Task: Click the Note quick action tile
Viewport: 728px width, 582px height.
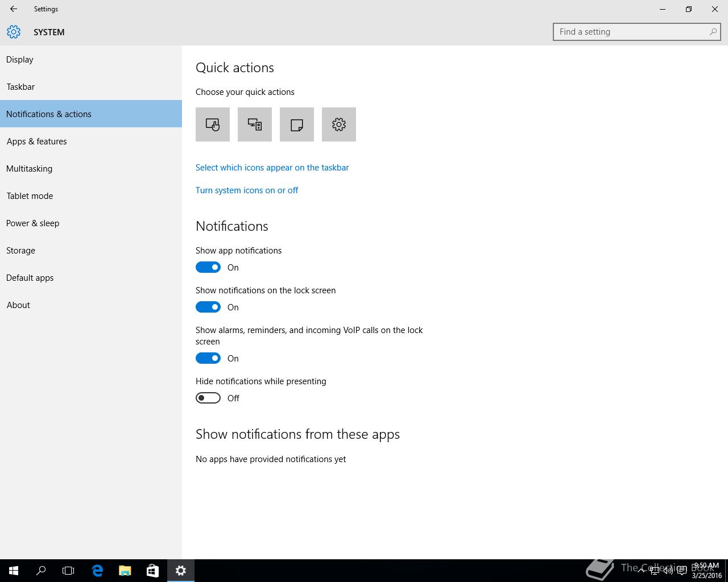Action: point(297,124)
